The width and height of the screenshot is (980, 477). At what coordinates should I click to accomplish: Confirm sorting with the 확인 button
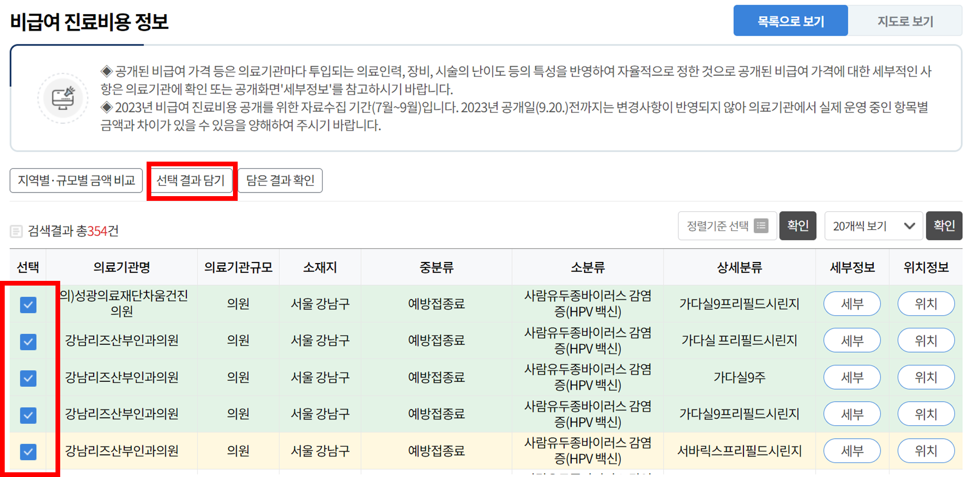coord(797,225)
